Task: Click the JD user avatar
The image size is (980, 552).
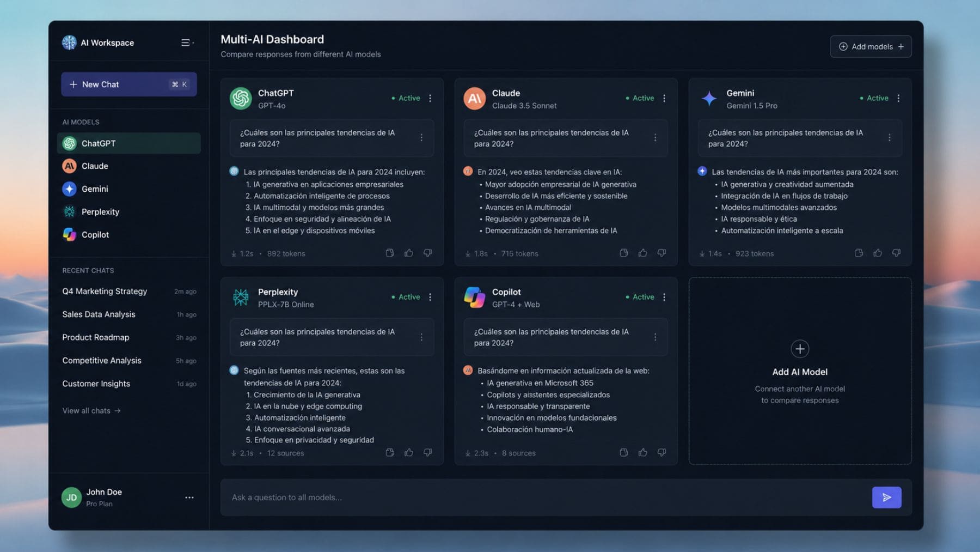Action: tap(71, 498)
